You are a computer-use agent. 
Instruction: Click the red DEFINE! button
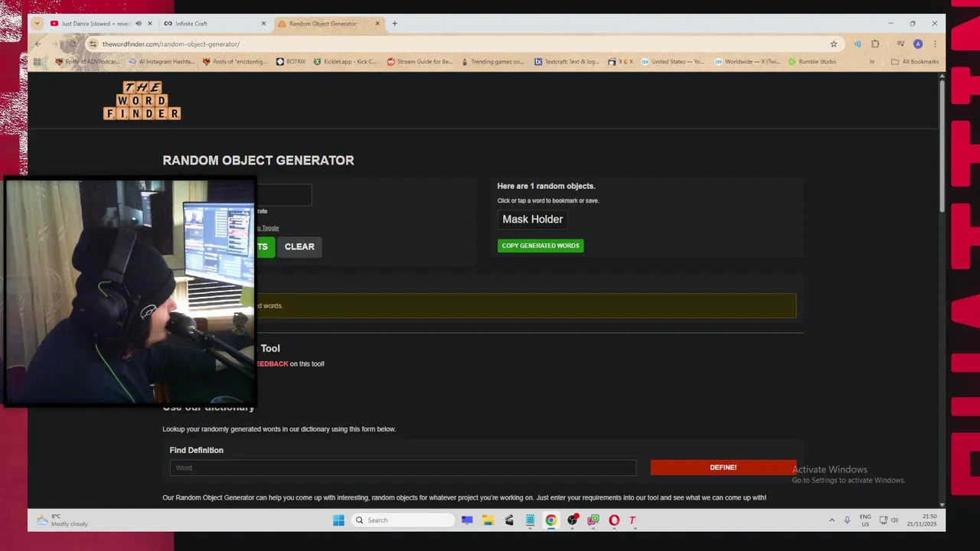[x=723, y=468]
